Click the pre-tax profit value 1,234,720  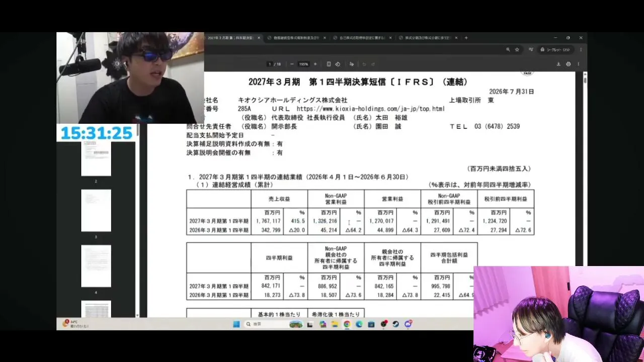495,221
